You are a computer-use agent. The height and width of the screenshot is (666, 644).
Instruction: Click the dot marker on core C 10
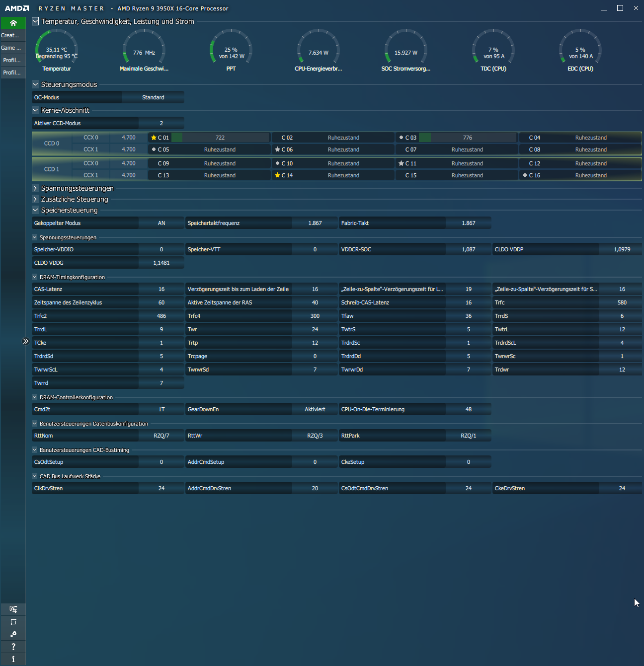click(x=277, y=163)
